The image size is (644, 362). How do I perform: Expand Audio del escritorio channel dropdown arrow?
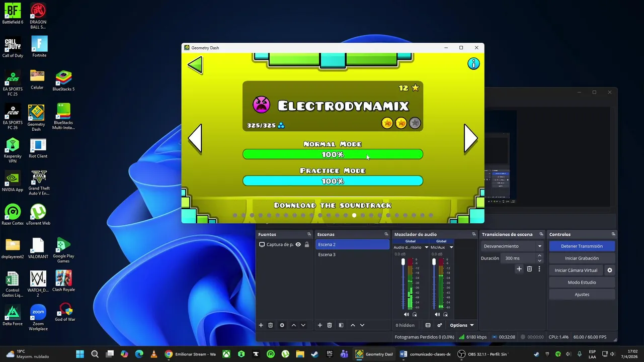point(426,247)
